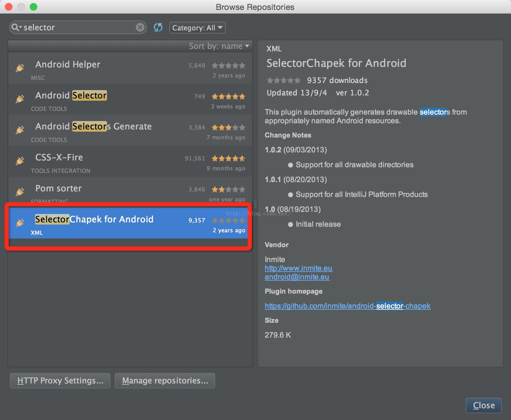511x420 pixels.
Task: Select the CSS-X-Fire plugin row
Action: point(130,161)
